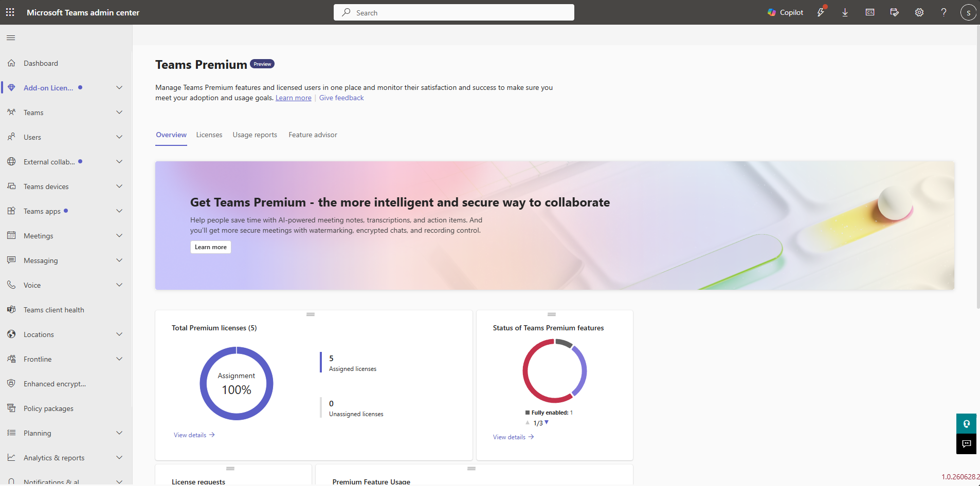
Task: Click the Locations globe icon
Action: [11, 334]
